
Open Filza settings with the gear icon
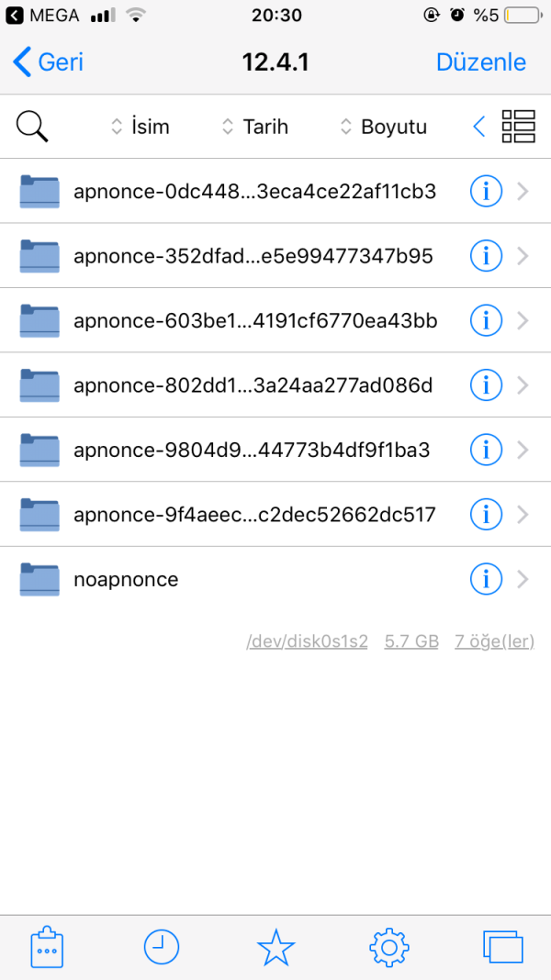click(x=388, y=947)
